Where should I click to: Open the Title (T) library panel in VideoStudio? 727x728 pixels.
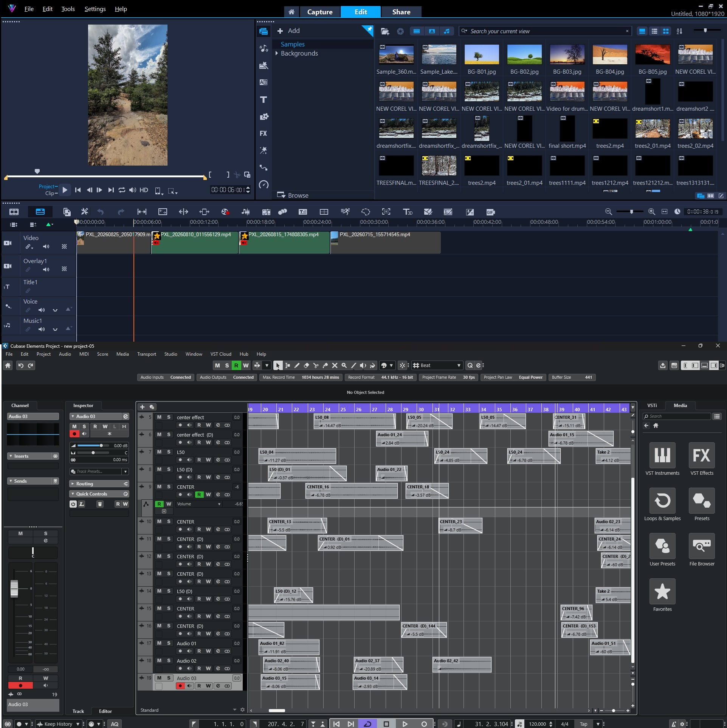pyautogui.click(x=264, y=100)
